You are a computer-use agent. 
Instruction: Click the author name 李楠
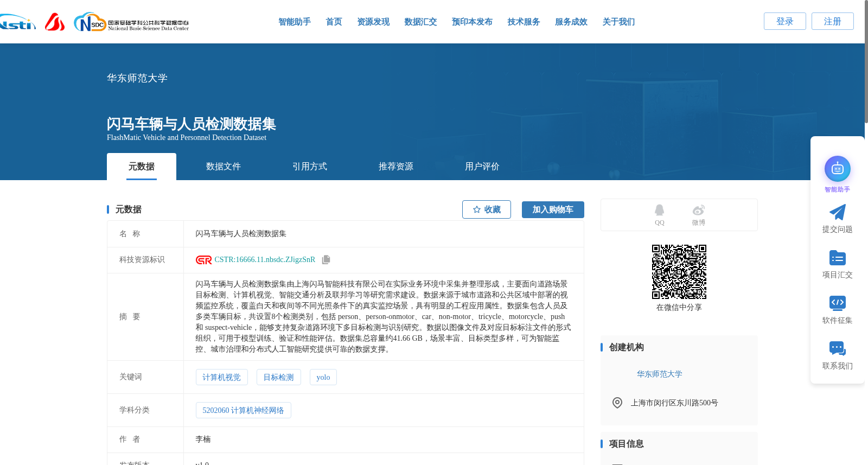[x=203, y=439]
